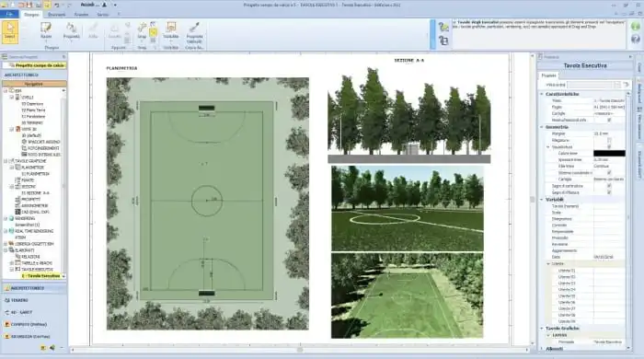
Task: Collapse the Variabili section in properties
Action: (x=542, y=200)
